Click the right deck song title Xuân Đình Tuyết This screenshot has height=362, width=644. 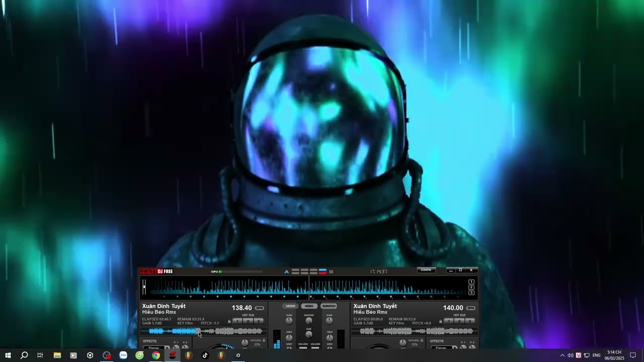tap(375, 306)
